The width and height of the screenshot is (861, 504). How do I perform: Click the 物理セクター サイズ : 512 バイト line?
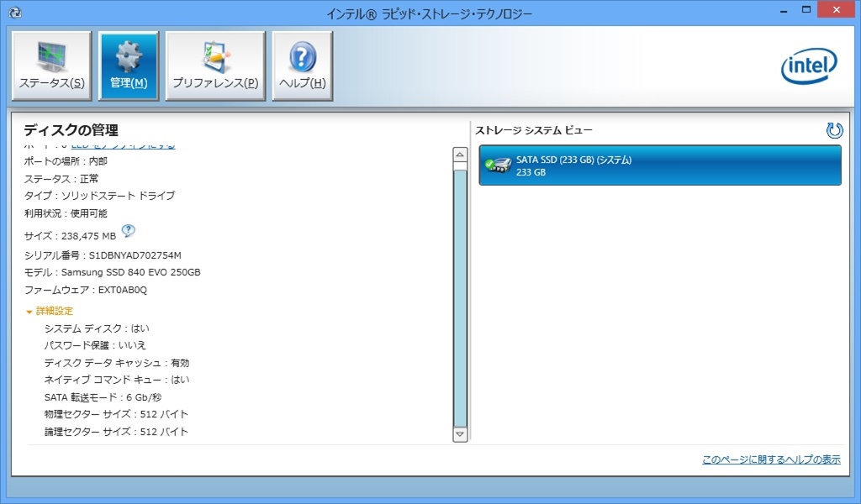(x=116, y=414)
